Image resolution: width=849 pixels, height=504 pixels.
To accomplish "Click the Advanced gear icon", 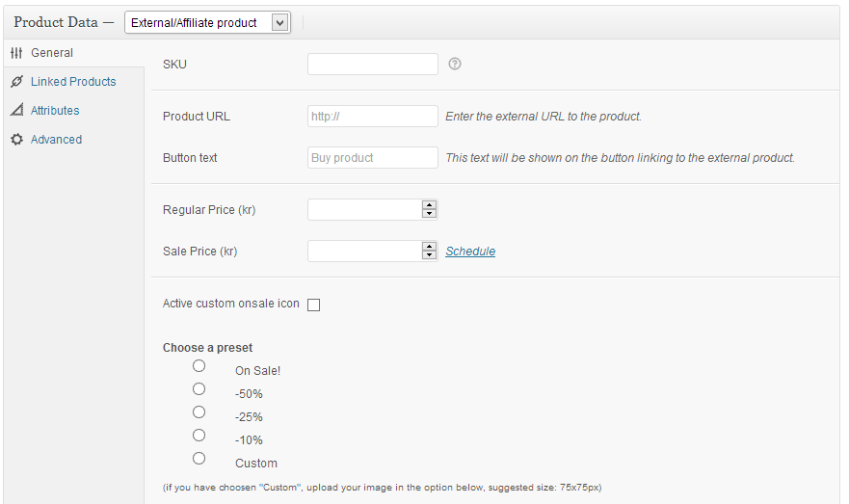I will point(16,140).
